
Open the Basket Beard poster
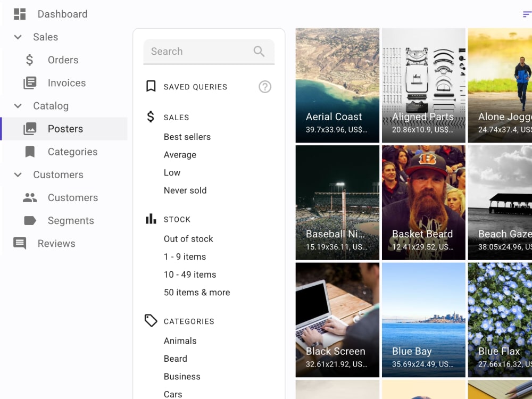423,203
